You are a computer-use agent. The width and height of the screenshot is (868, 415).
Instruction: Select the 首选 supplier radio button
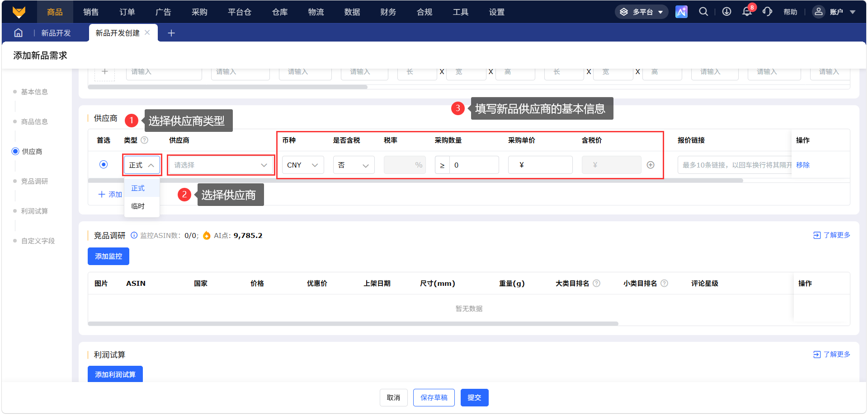pyautogui.click(x=104, y=164)
